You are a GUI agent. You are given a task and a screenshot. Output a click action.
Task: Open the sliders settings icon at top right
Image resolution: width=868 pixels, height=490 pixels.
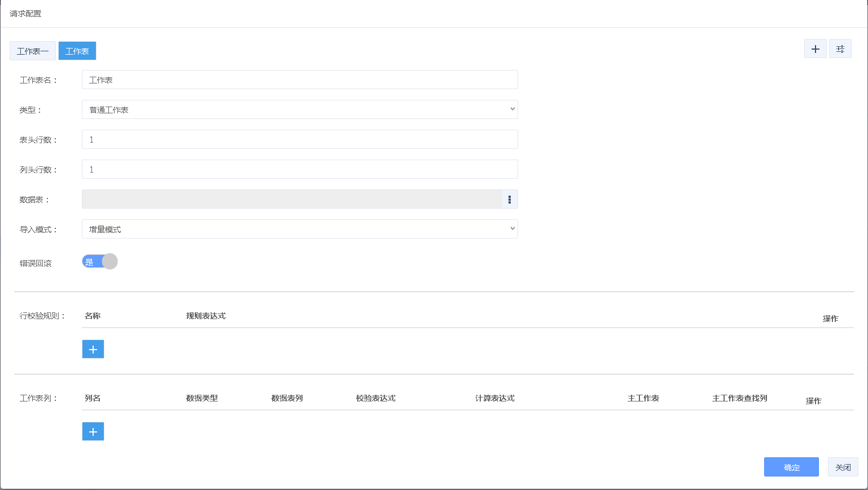840,49
